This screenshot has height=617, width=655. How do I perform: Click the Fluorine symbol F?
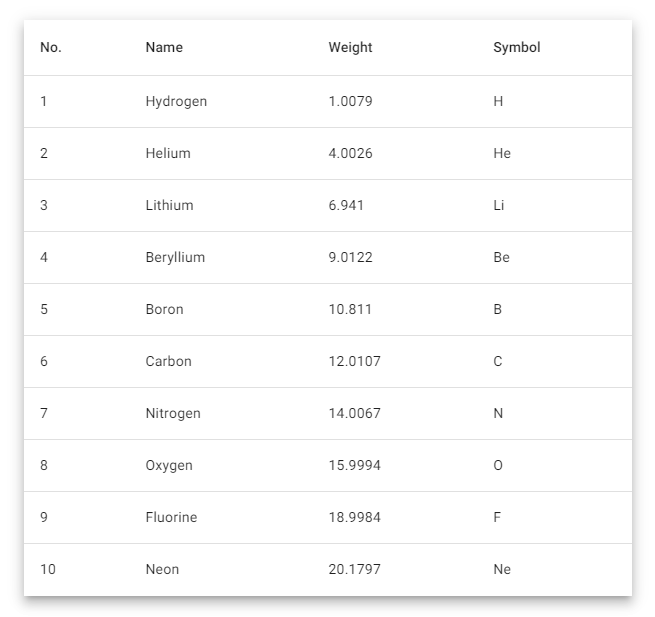point(497,518)
